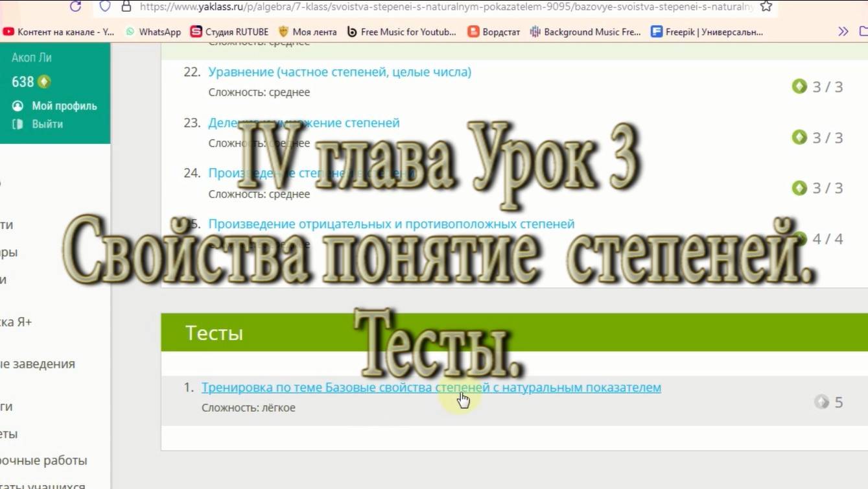Open task 23 Деление и умножение степеней
Screen dimensions: 868x489
[x=304, y=123]
